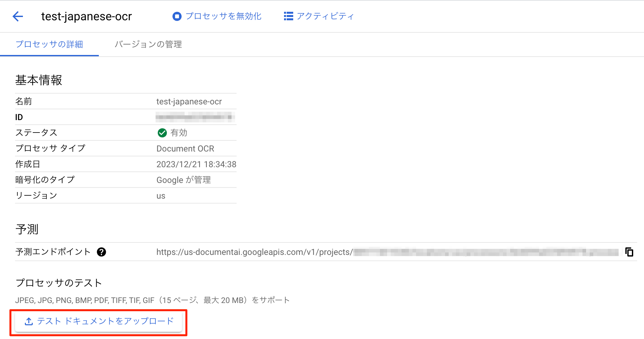Screen dimensions: 644x339
Task: Click プロセッサを無効化 to disable the processor
Action: click(224, 16)
